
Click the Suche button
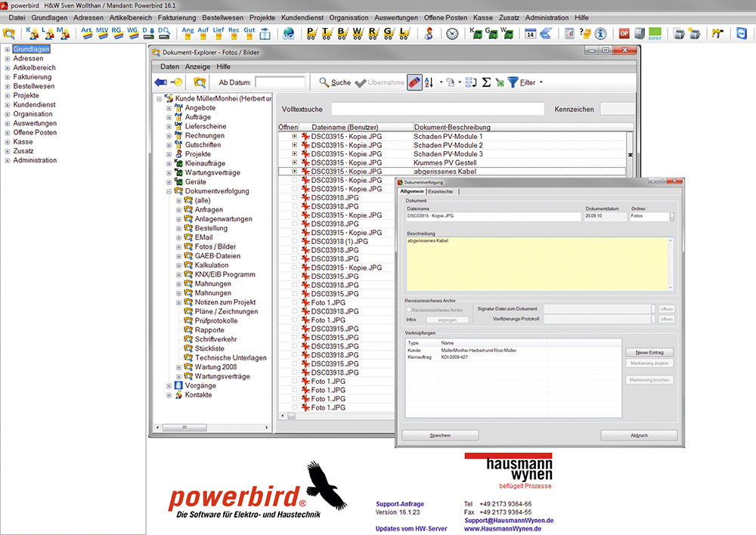pyautogui.click(x=336, y=82)
